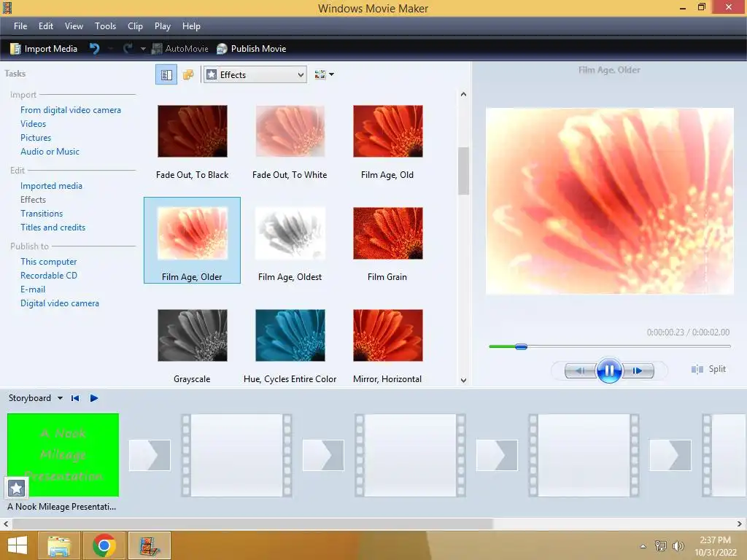This screenshot has width=747, height=560.
Task: Open the Play menu
Action: pos(163,26)
